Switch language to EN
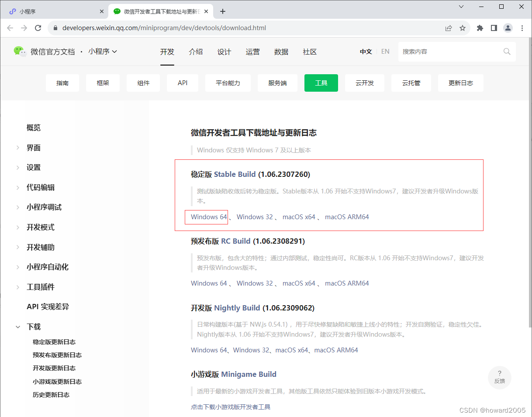Image resolution: width=532 pixels, height=417 pixels. [x=385, y=51]
